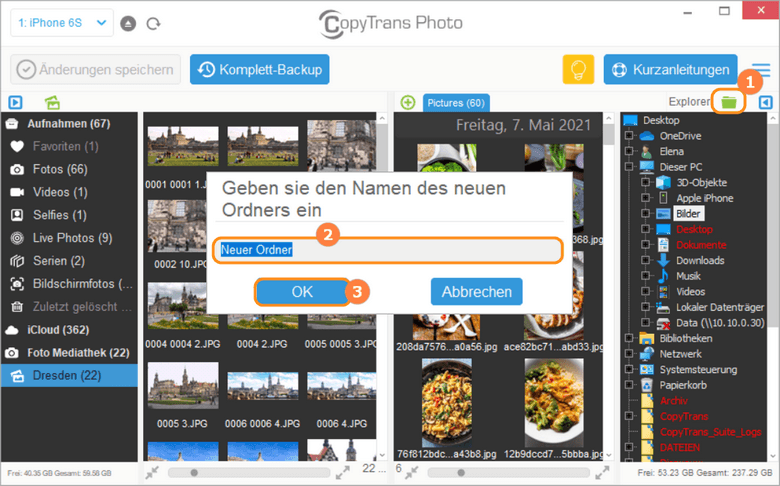Open the Serien (2) album
Image resolution: width=780 pixels, height=486 pixels.
[x=69, y=261]
